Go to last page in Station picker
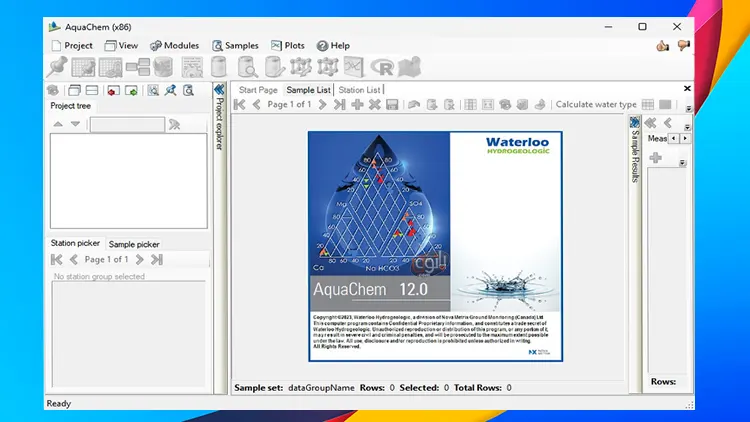750x422 pixels. (x=157, y=259)
